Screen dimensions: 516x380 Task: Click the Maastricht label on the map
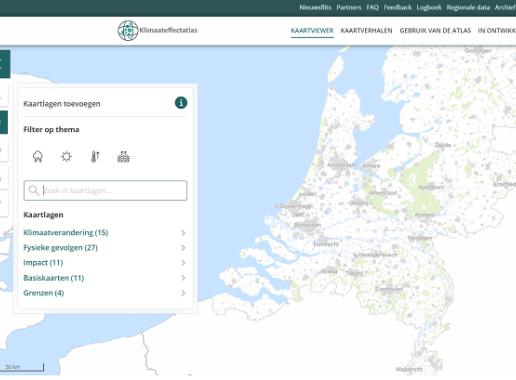[410, 369]
